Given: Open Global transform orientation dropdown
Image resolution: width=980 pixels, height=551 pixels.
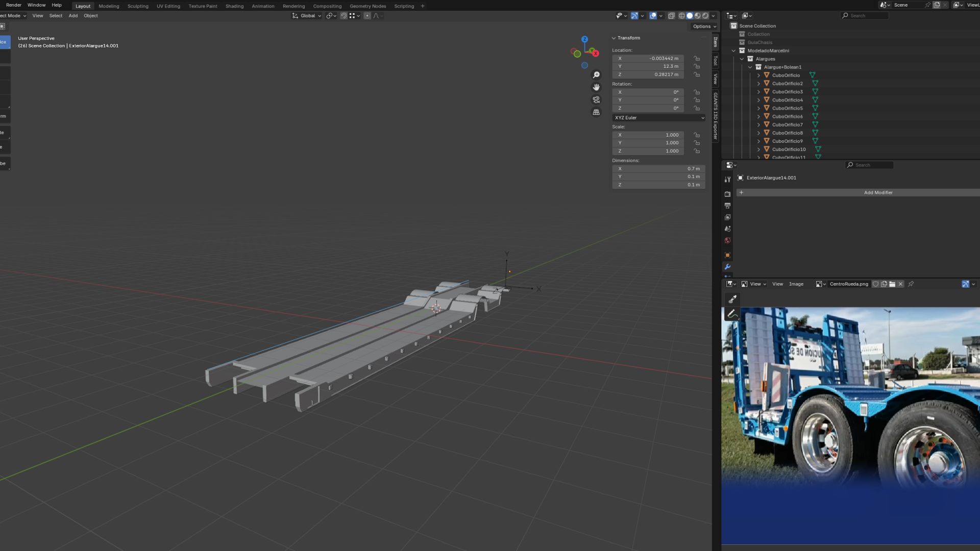Looking at the screenshot, I should point(307,16).
